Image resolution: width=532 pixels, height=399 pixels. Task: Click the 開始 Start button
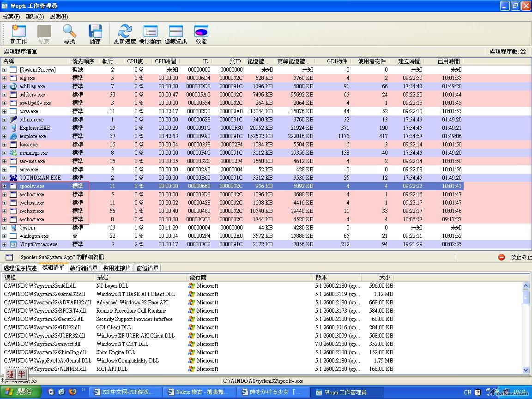pyautogui.click(x=21, y=392)
